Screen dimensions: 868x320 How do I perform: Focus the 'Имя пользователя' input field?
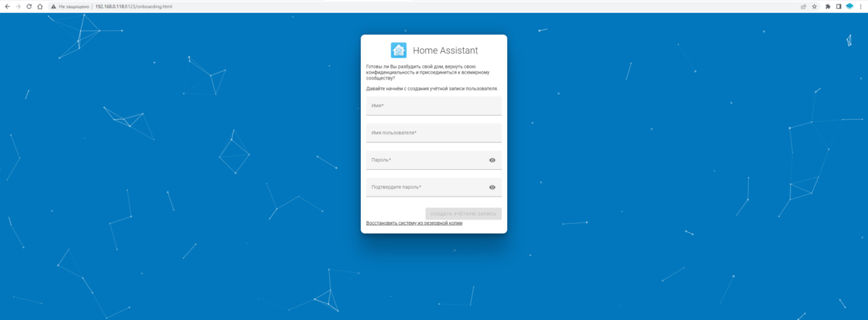pyautogui.click(x=434, y=133)
